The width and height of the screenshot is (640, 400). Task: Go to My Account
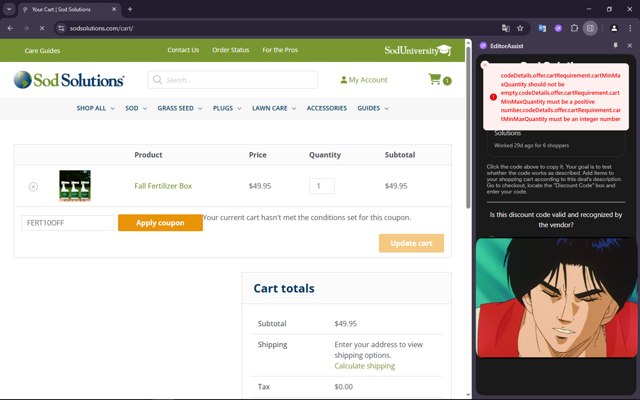(x=364, y=80)
